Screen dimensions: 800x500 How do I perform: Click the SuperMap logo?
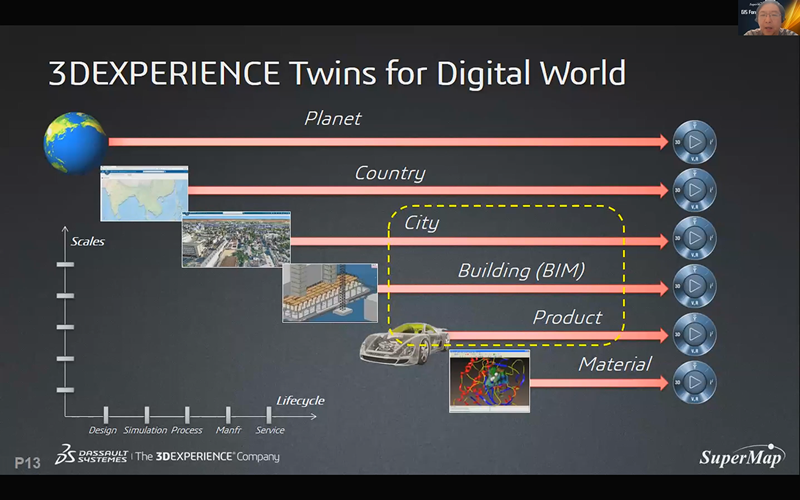coord(742,456)
